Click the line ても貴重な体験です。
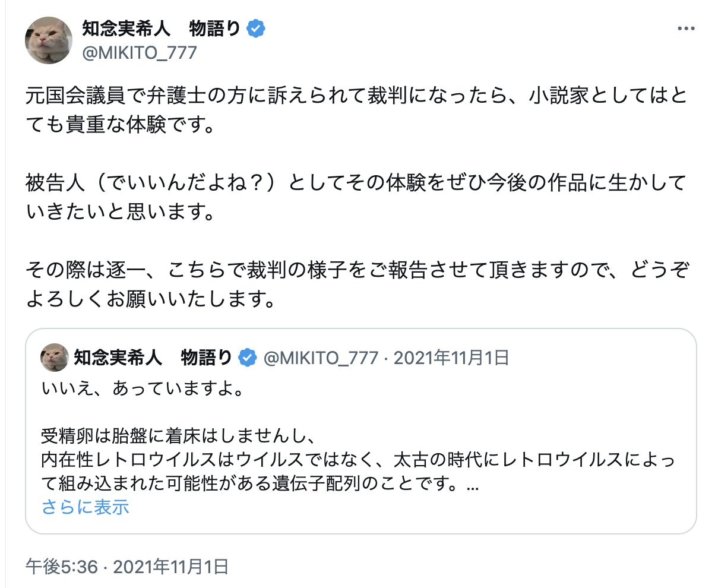 (119, 127)
